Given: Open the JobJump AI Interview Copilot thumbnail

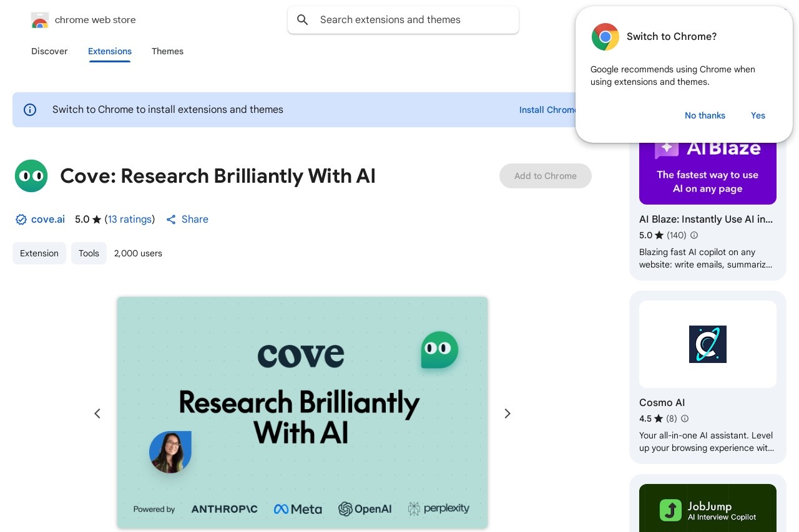Looking at the screenshot, I should (x=708, y=508).
